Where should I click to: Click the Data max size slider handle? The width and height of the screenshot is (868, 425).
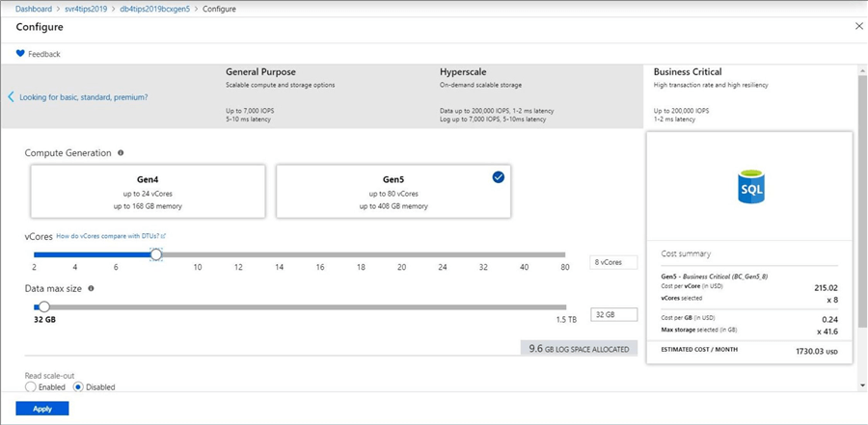(43, 306)
